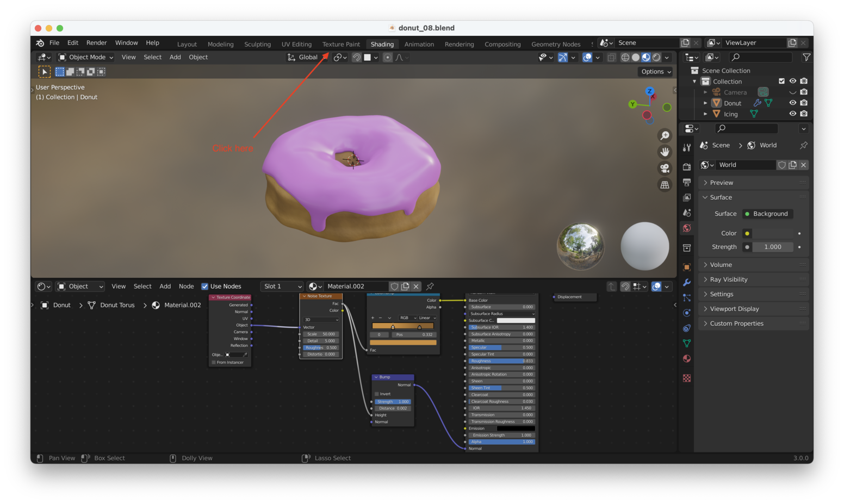Click the zoom magnifier icon in viewport

tap(665, 135)
